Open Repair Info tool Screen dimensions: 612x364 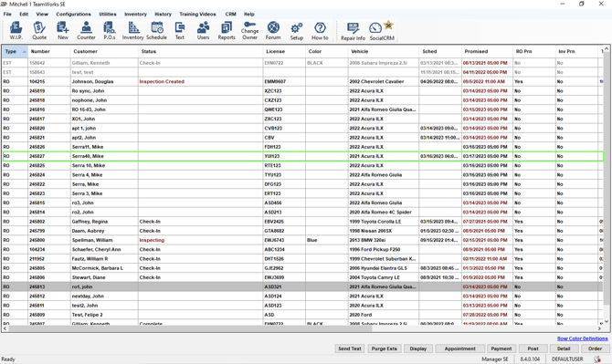click(x=353, y=31)
